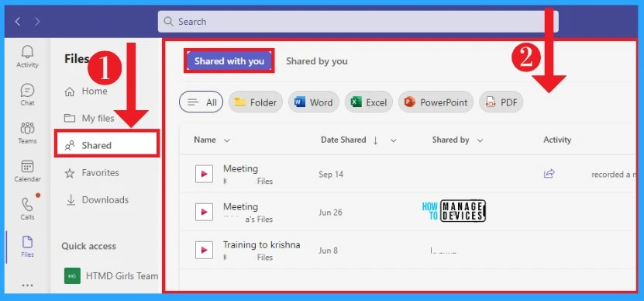Click in the Search box
The image size is (644, 301).
pos(358,22)
